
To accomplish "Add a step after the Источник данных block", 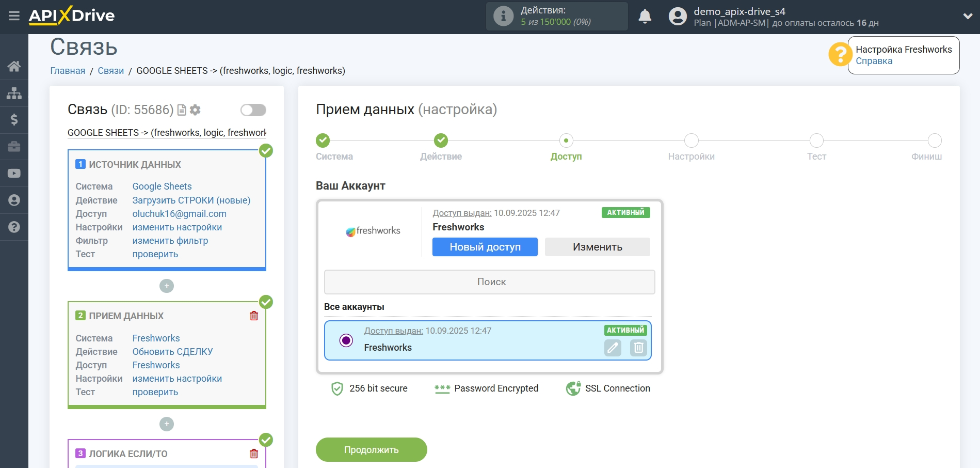I will (167, 286).
